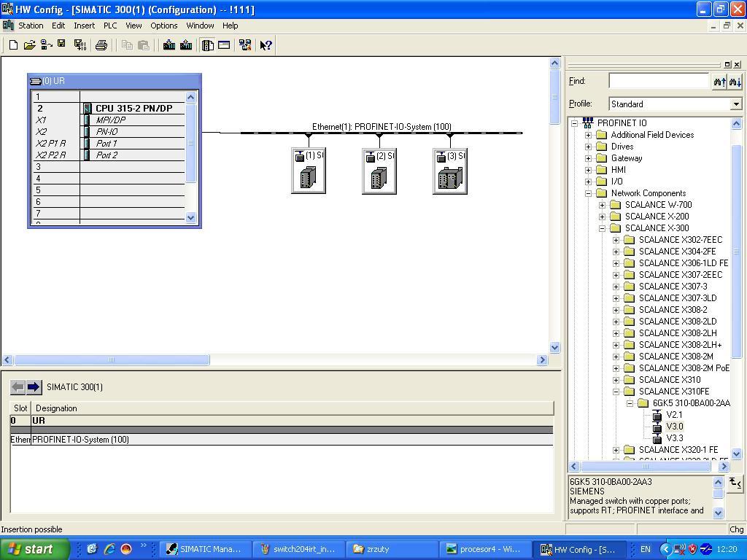Click Upload from Module icon
This screenshot has width=747, height=560.
pyautogui.click(x=186, y=45)
